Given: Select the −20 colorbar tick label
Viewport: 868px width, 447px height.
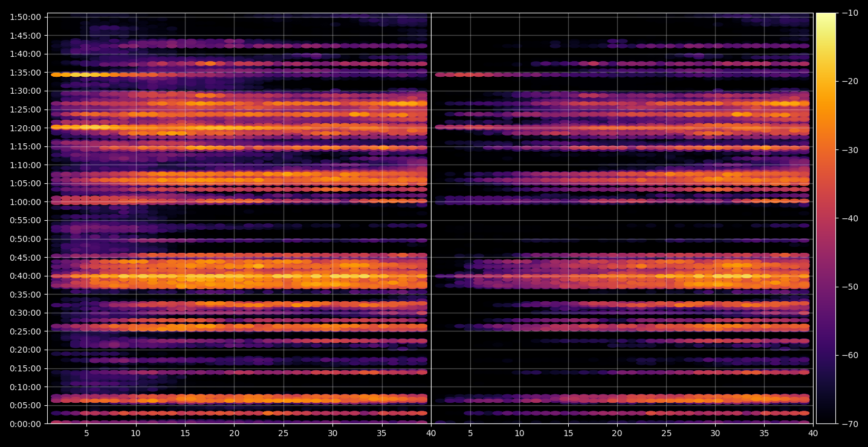Looking at the screenshot, I should pyautogui.click(x=849, y=81).
